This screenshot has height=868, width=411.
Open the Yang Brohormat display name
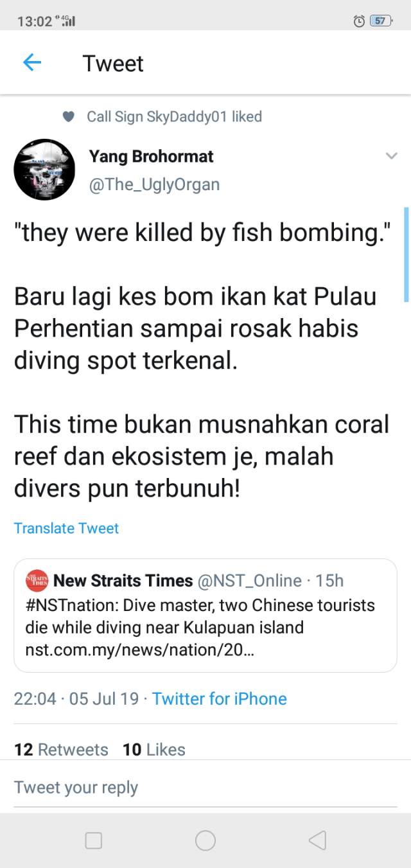click(151, 156)
